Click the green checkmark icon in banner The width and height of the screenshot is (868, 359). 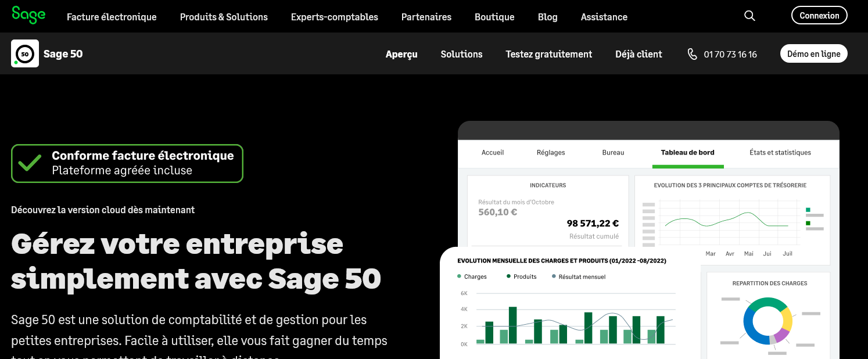30,163
